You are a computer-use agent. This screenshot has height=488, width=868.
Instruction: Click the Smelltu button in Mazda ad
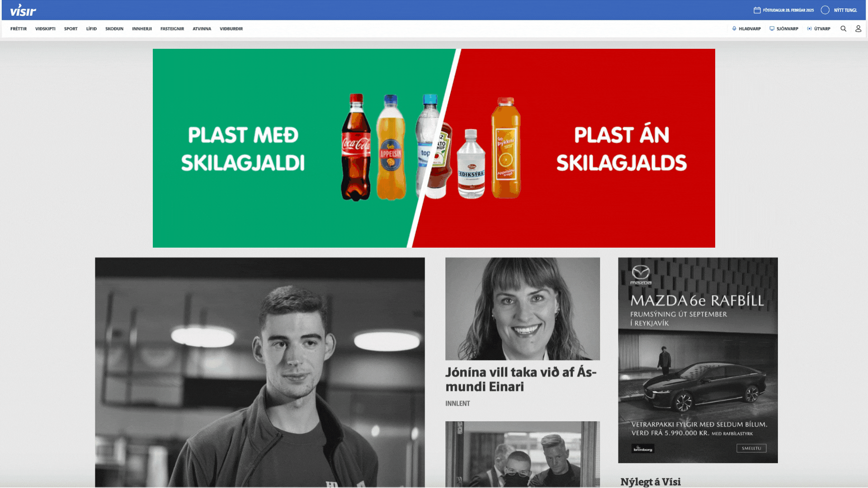pyautogui.click(x=751, y=448)
